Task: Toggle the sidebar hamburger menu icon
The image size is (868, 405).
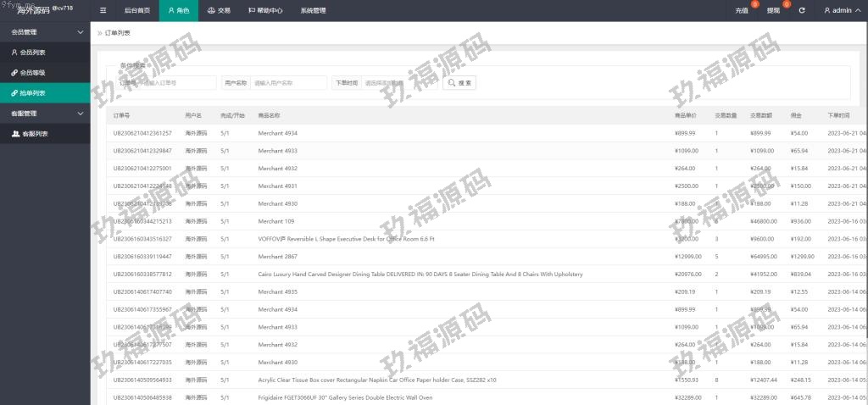Action: point(103,11)
